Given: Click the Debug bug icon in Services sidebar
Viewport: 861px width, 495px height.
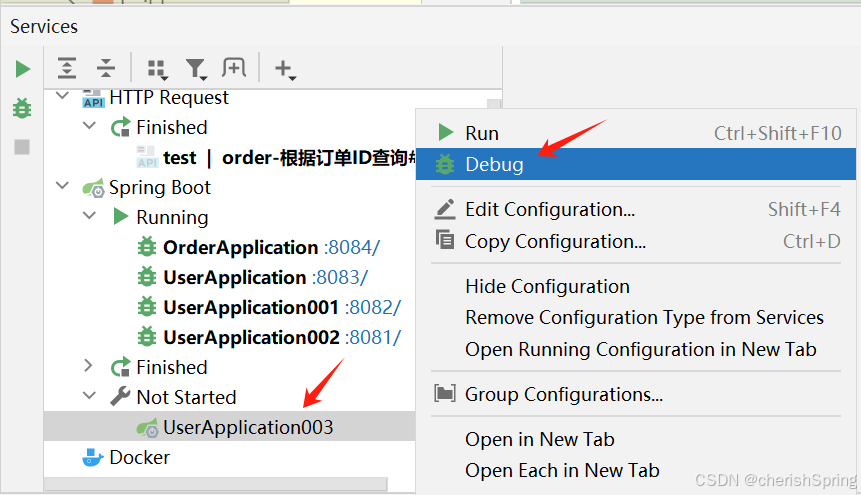Looking at the screenshot, I should pyautogui.click(x=22, y=108).
